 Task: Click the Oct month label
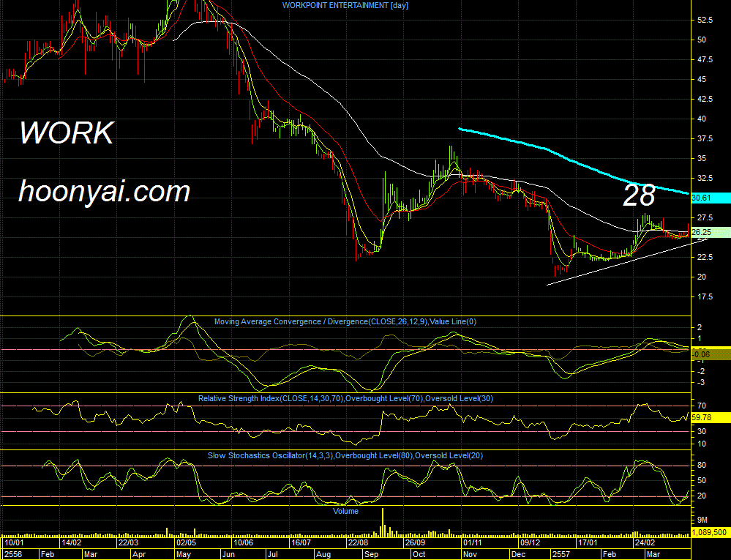[x=419, y=555]
